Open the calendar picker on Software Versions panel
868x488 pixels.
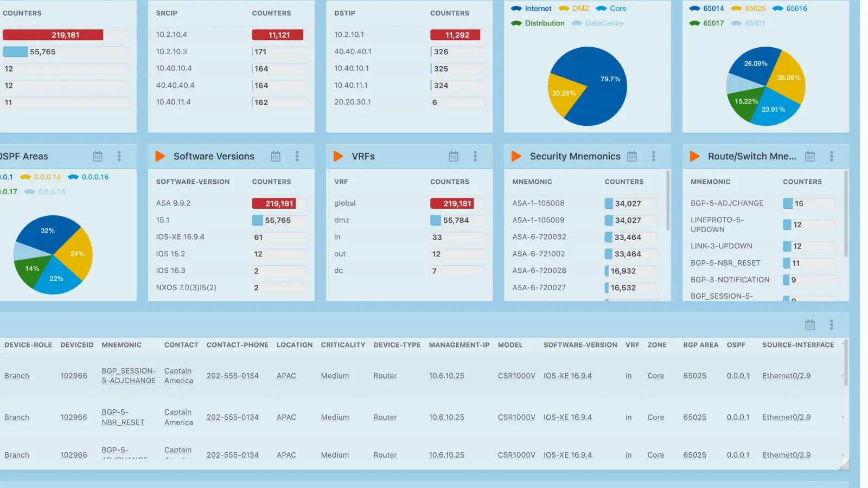tap(276, 156)
